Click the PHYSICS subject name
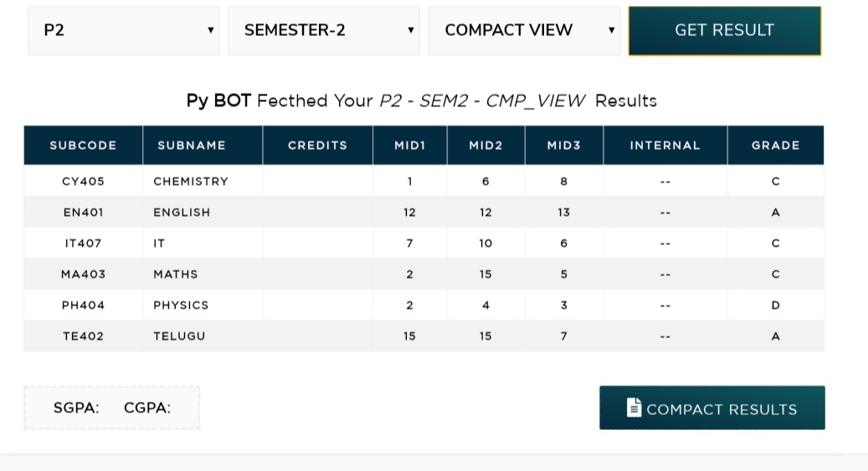The width and height of the screenshot is (868, 471). pyautogui.click(x=181, y=305)
